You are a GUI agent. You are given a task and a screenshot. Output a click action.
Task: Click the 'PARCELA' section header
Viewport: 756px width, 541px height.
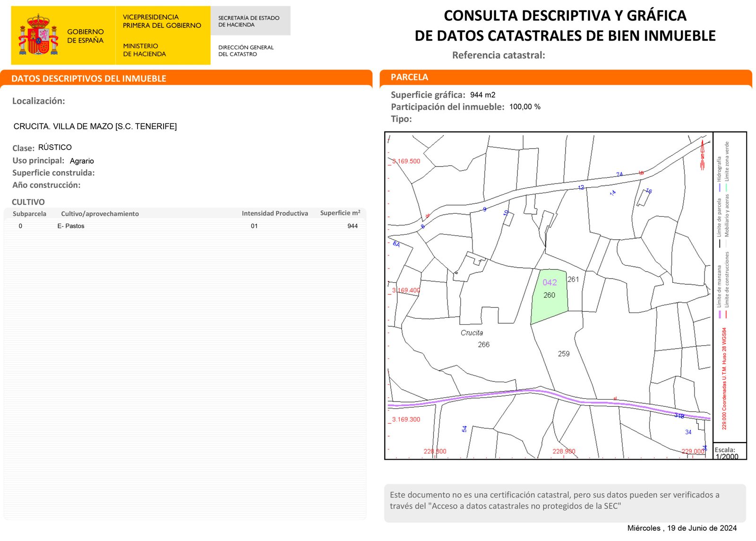tap(409, 77)
